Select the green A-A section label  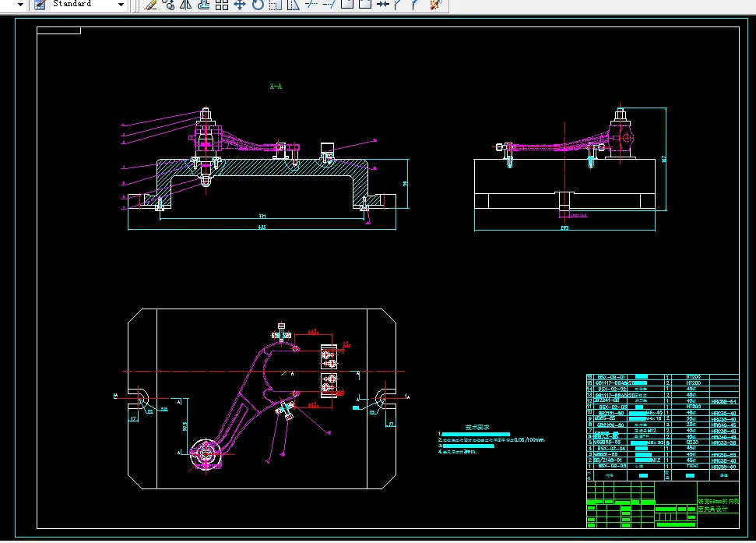tap(276, 86)
